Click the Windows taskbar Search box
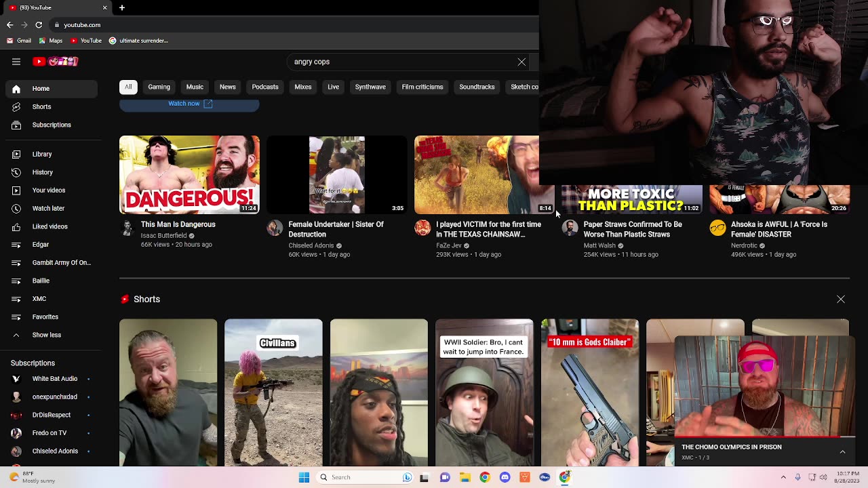Image resolution: width=868 pixels, height=488 pixels. [366, 477]
